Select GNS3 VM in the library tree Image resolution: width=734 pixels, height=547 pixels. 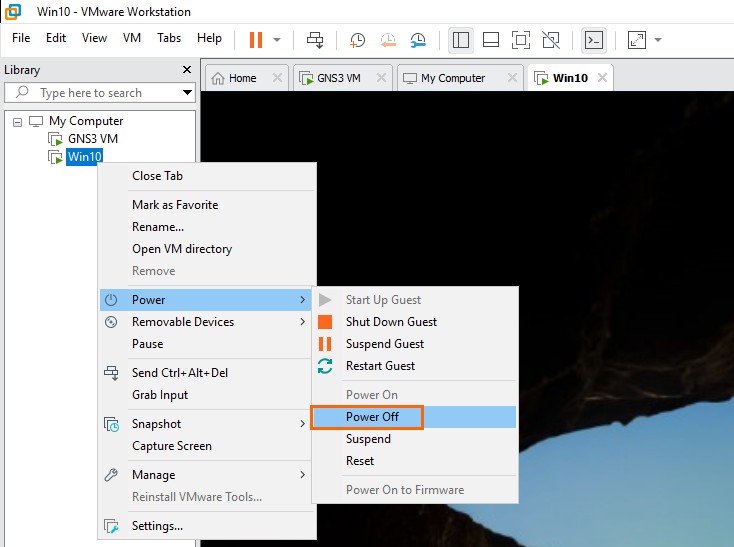click(93, 139)
